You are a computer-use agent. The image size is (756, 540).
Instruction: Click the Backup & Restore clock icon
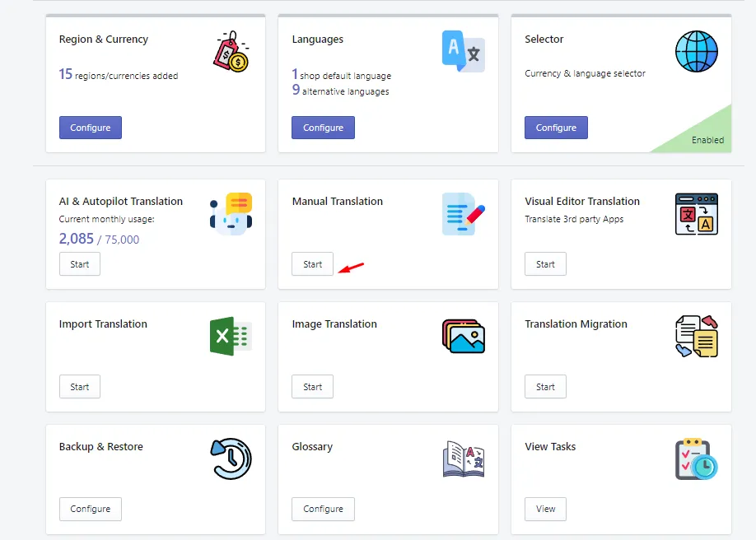coord(231,459)
